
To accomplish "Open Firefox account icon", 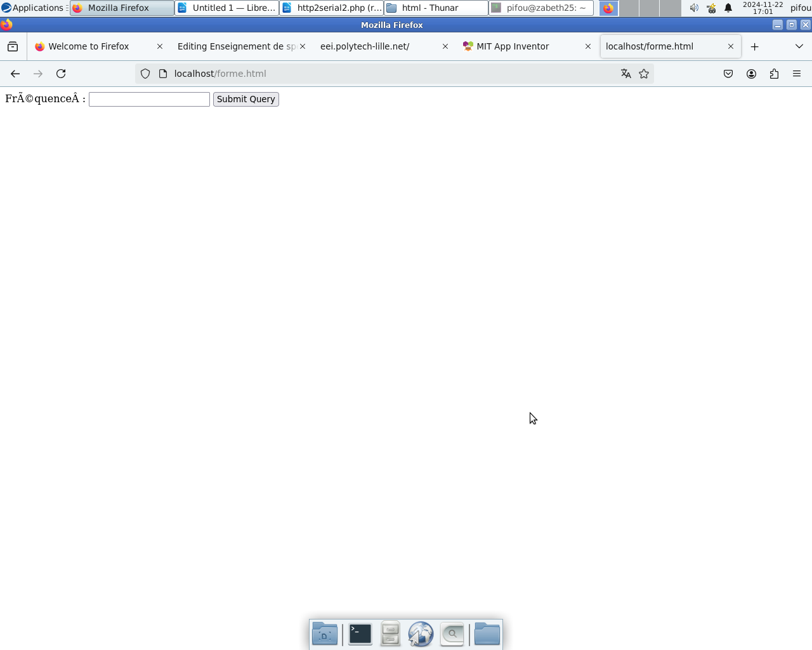I will click(751, 74).
